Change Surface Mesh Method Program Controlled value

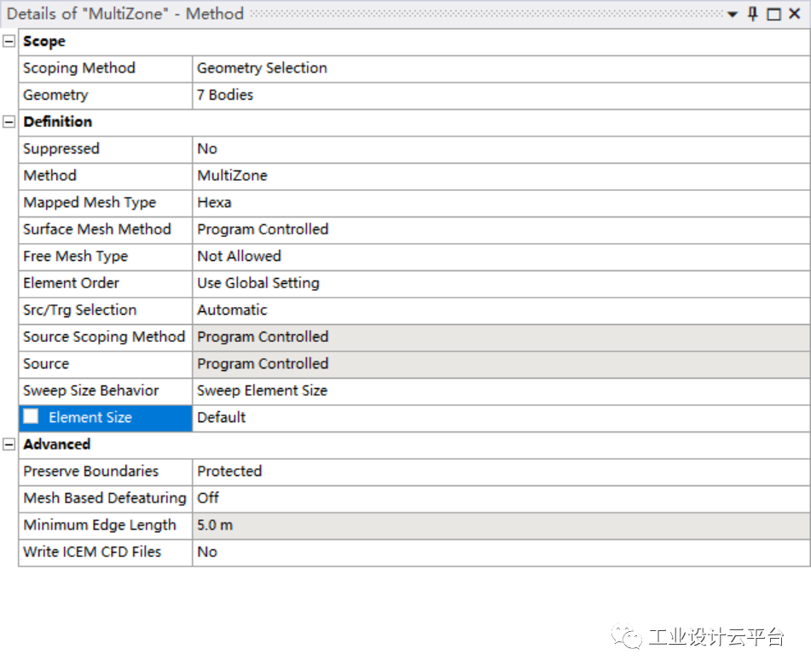(501, 229)
